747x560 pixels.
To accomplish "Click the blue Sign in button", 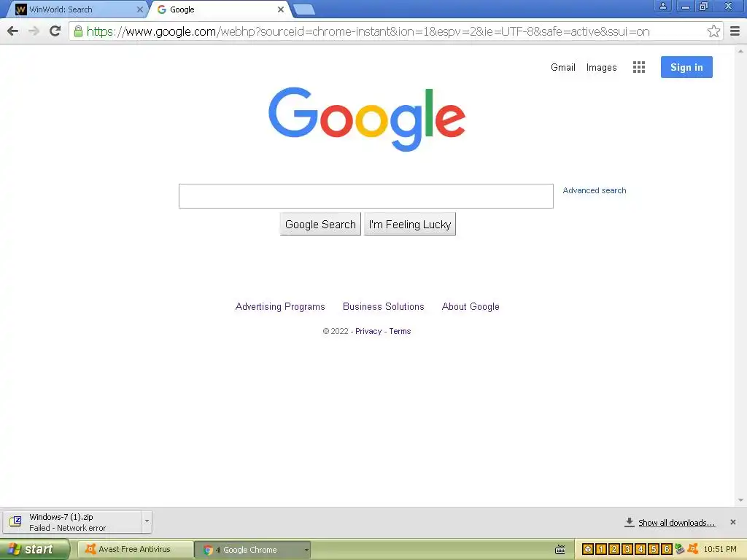I will tap(686, 67).
